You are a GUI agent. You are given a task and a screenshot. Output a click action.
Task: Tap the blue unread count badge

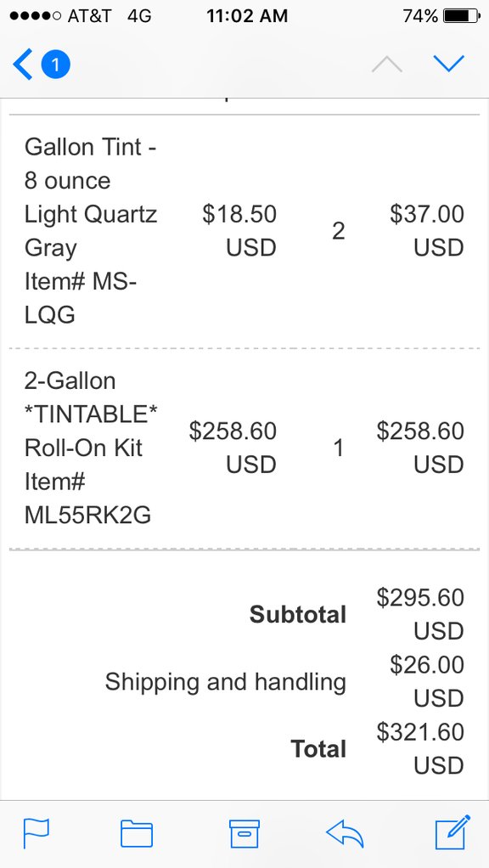click(55, 65)
